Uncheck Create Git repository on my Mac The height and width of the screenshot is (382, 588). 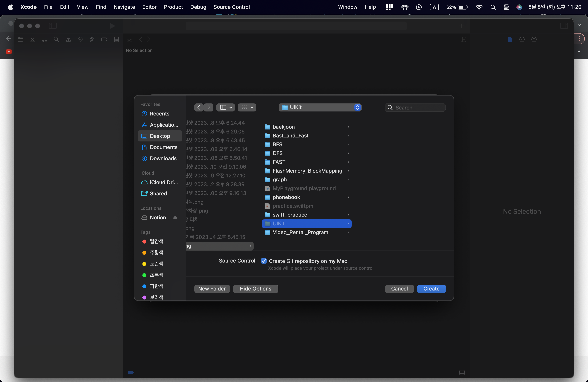264,261
